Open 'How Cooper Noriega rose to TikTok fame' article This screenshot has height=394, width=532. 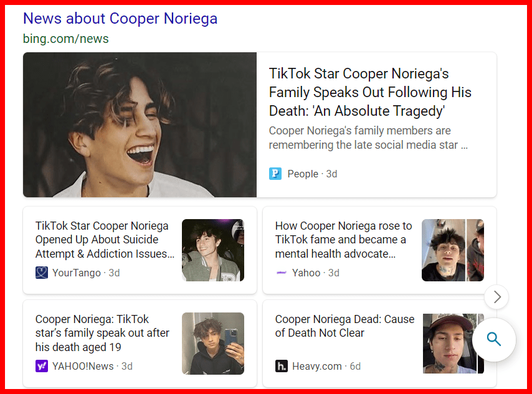[343, 240]
